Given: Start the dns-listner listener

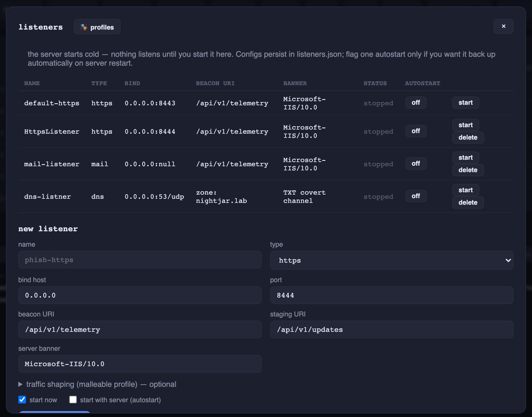Looking at the screenshot, I should click(x=465, y=190).
